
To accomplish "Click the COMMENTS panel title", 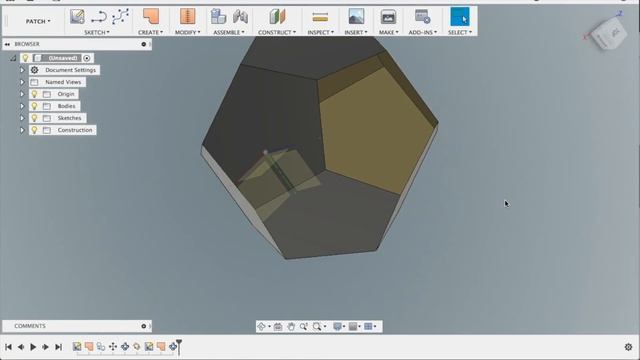I will tap(30, 326).
